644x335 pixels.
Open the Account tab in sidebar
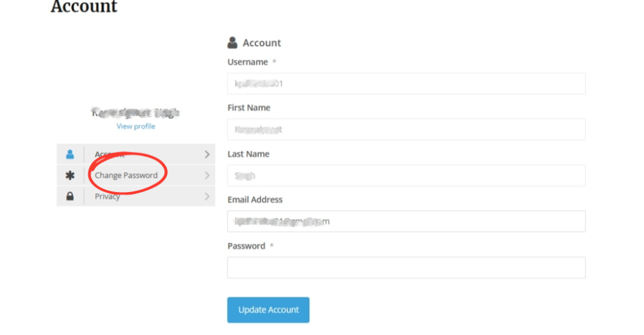click(109, 154)
